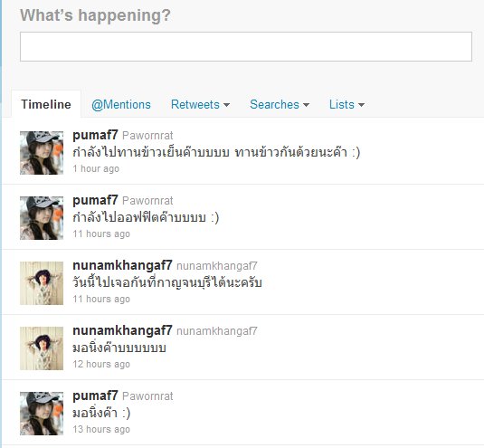Screen dimensions: 484x448
Task: Open nunamkhangaf7 username on 11 hours ago tweet
Action: tap(122, 265)
